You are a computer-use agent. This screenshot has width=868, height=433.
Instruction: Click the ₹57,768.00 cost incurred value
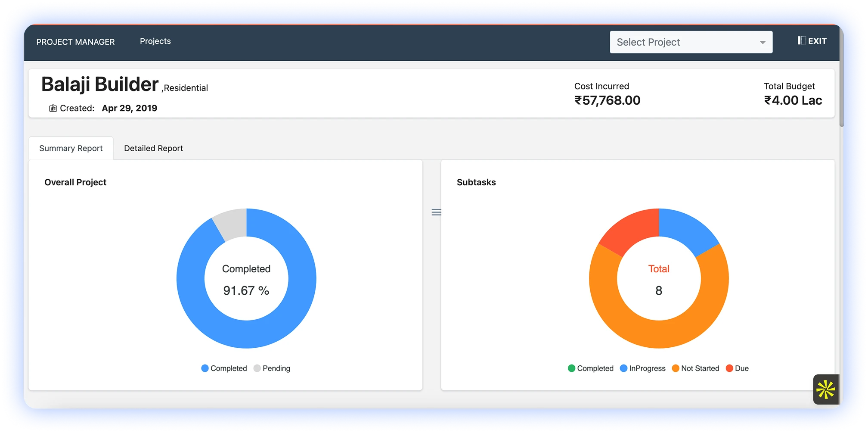pyautogui.click(x=608, y=100)
